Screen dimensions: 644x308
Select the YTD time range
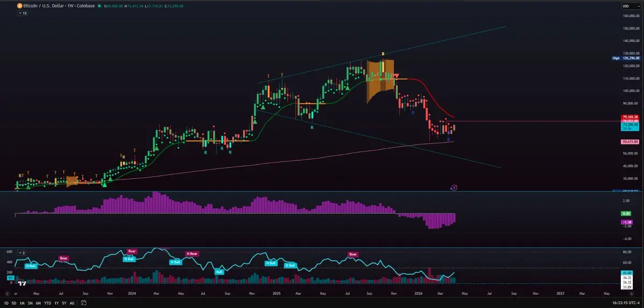[47, 303]
